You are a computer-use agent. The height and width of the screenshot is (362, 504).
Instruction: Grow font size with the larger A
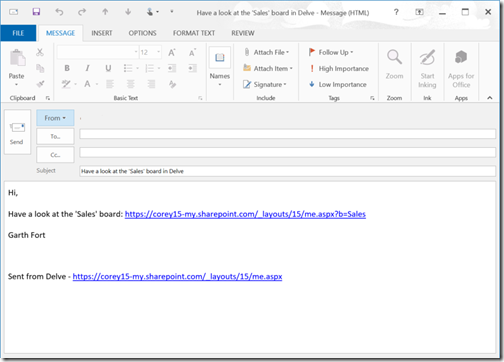[172, 52]
